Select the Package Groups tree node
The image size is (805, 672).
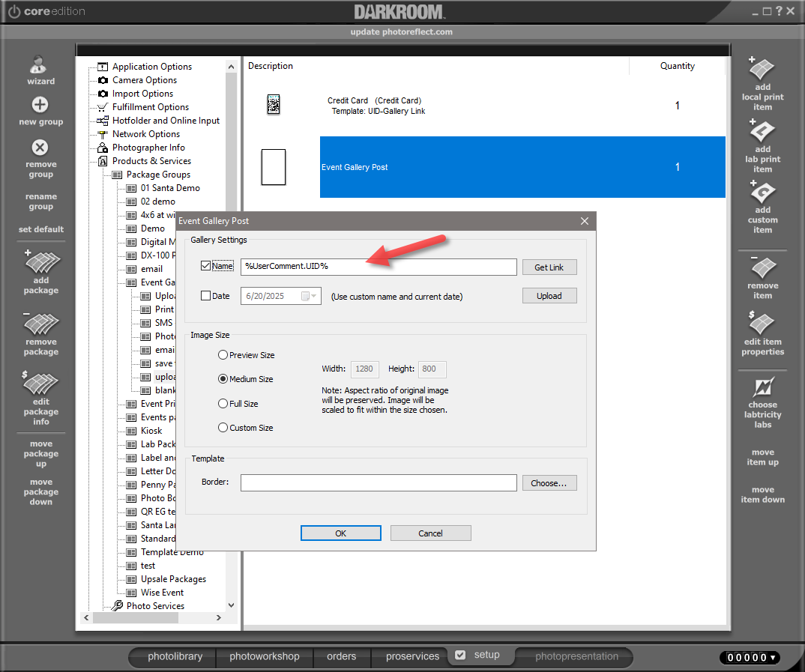pos(158,175)
